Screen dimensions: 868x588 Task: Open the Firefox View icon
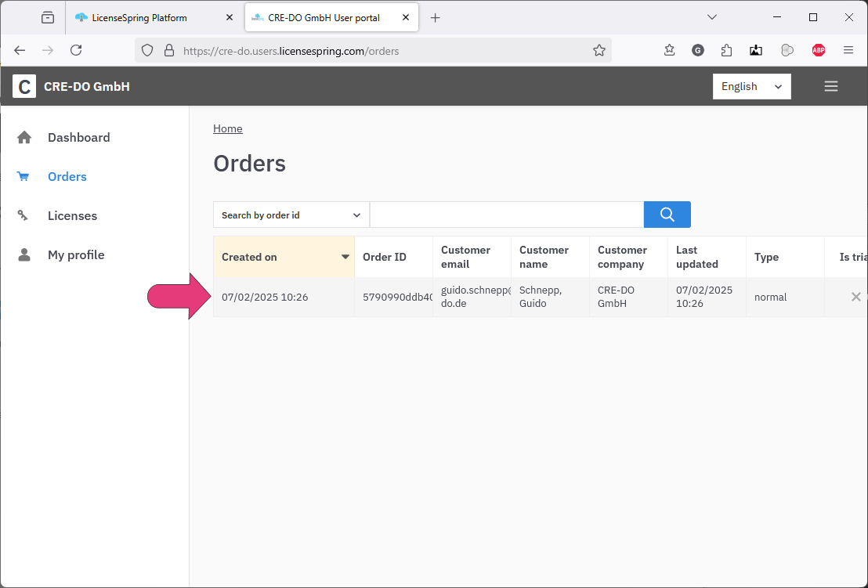pyautogui.click(x=48, y=18)
